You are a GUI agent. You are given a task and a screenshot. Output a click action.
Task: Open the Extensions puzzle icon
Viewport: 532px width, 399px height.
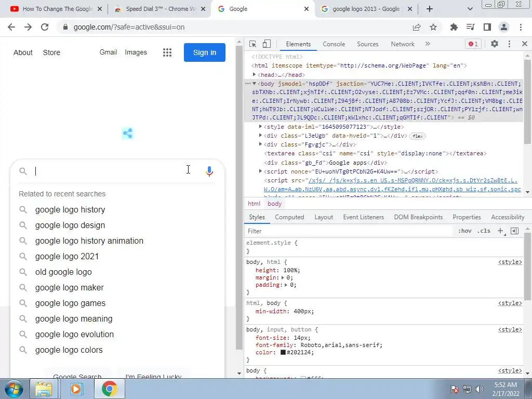coord(454,27)
